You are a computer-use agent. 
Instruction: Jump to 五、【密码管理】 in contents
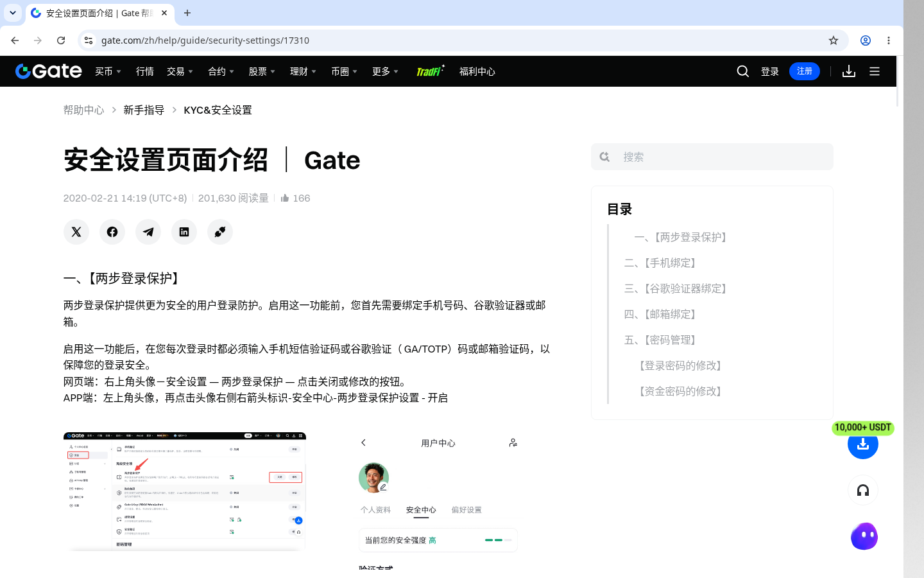[x=662, y=340]
